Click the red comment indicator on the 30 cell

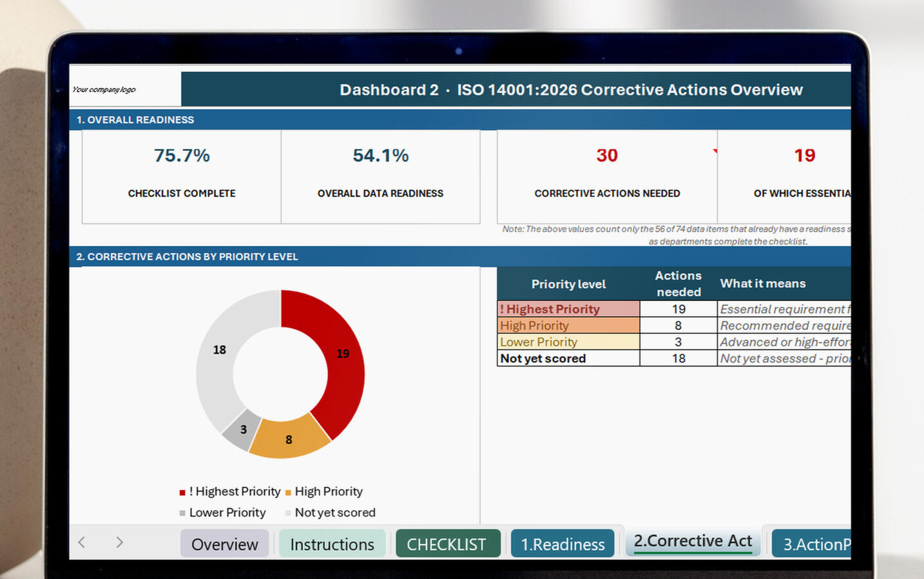pos(715,152)
